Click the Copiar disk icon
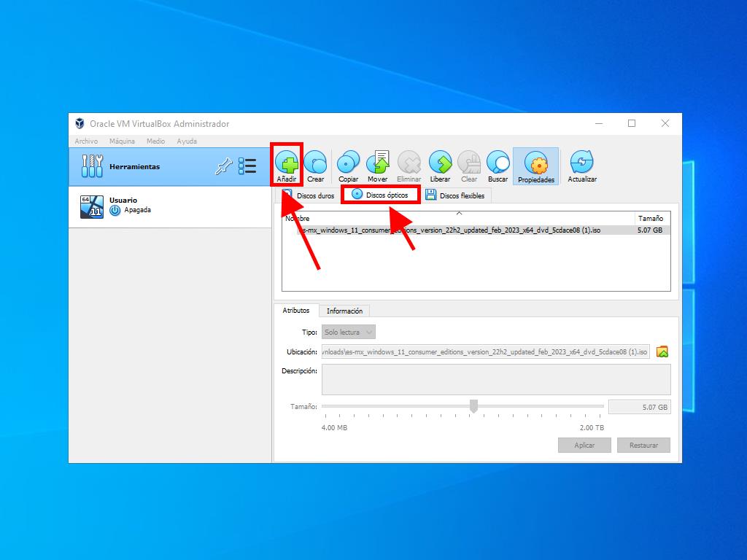Image resolution: width=747 pixels, height=560 pixels. (349, 165)
